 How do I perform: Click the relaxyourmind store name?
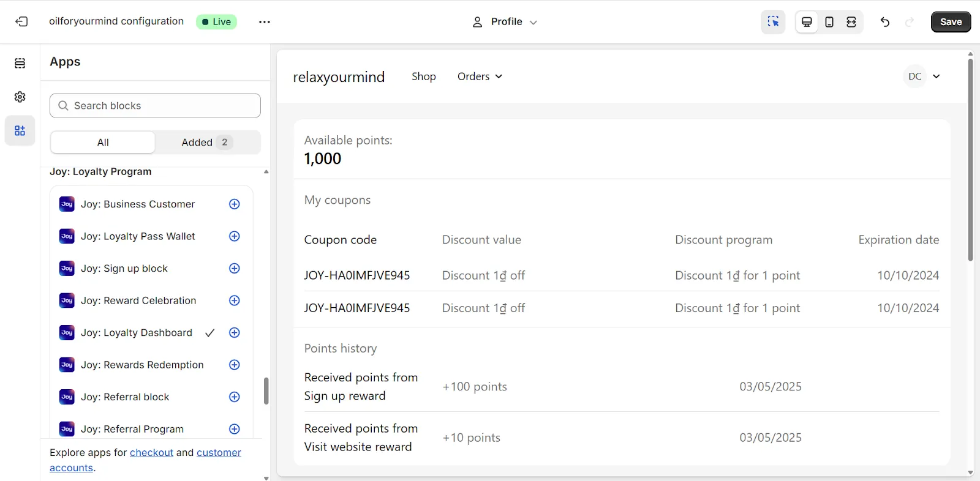pos(339,77)
